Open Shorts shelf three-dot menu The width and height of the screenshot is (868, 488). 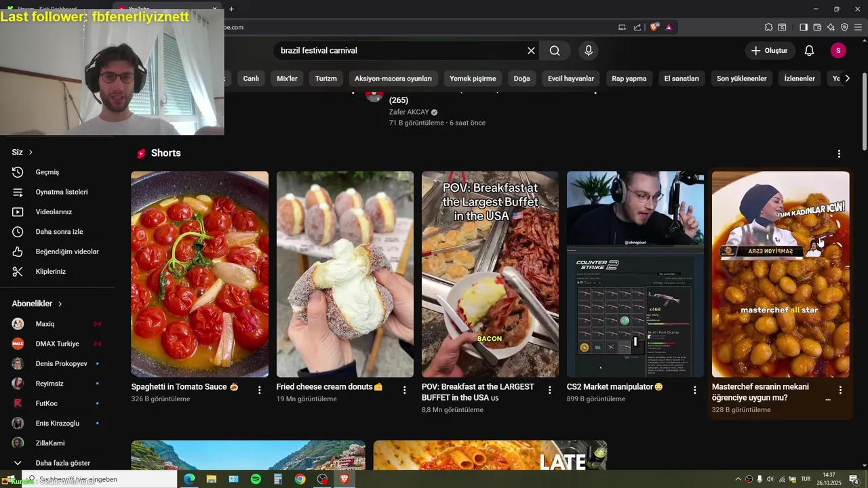839,154
